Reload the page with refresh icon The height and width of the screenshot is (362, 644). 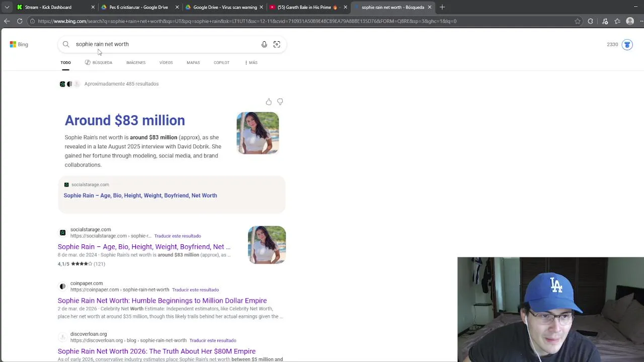[x=20, y=21]
